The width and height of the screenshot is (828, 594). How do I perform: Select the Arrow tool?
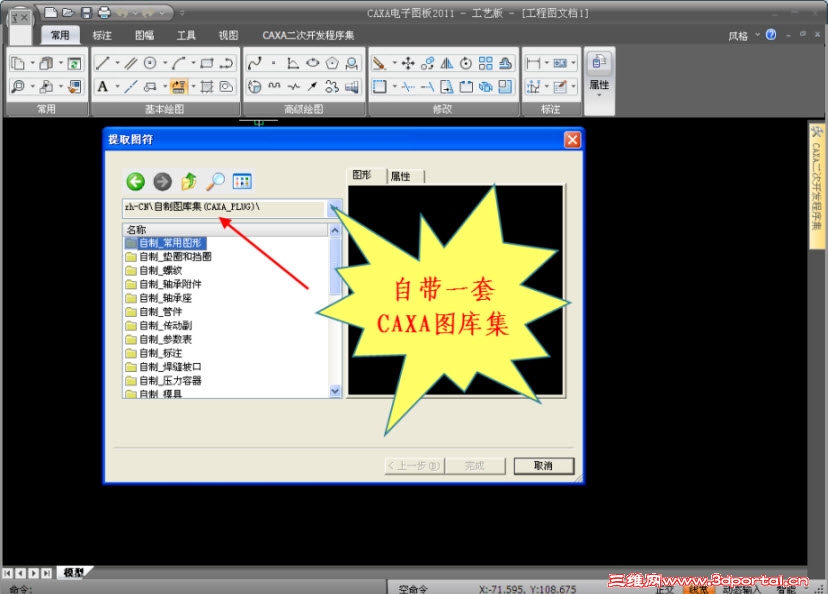click(313, 86)
